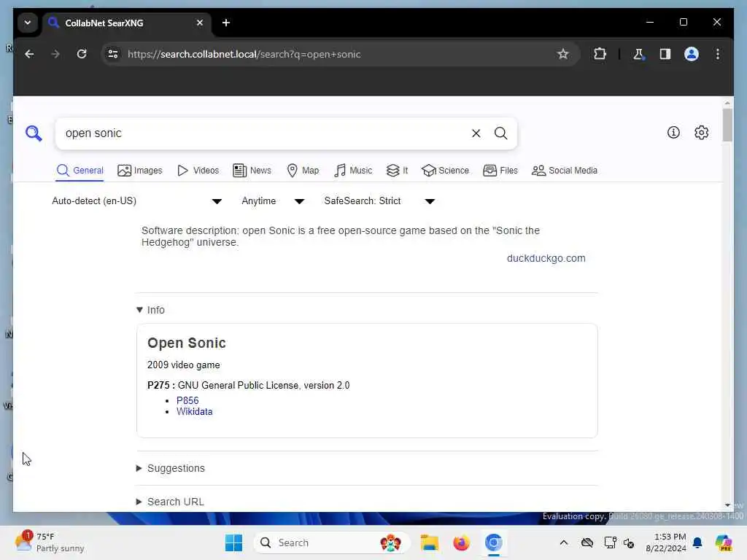The height and width of the screenshot is (560, 747).
Task: Switch to the It category
Action: coord(397,171)
